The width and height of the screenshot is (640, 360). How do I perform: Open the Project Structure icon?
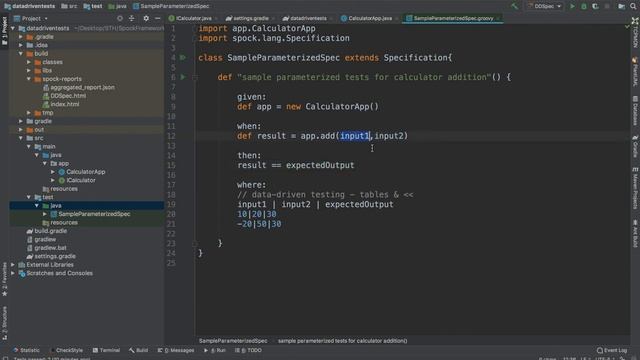pyautogui.click(x=621, y=6)
